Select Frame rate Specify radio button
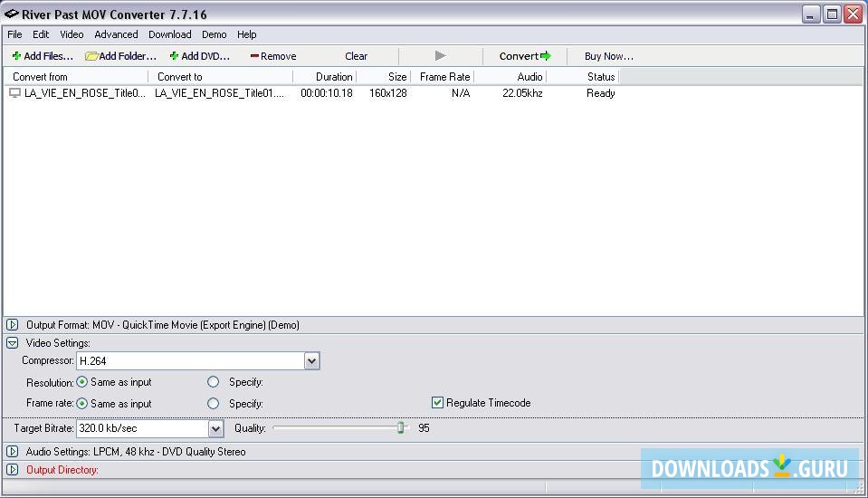 coord(213,403)
